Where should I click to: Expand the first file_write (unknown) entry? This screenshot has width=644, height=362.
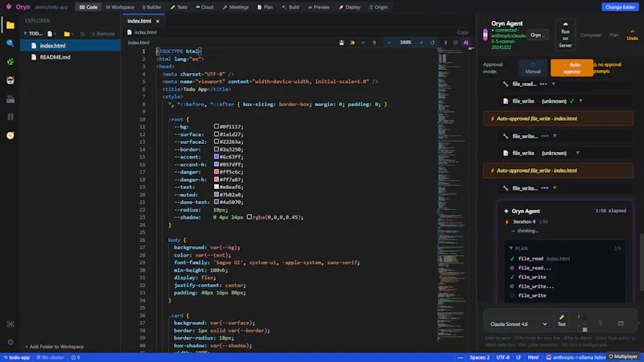(x=580, y=101)
